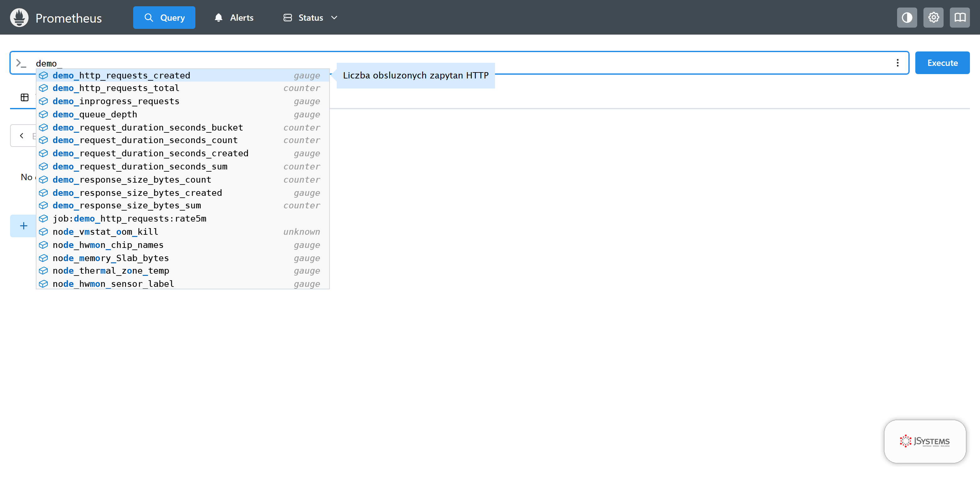
Task: Click the Prometheus title link
Action: 68,18
